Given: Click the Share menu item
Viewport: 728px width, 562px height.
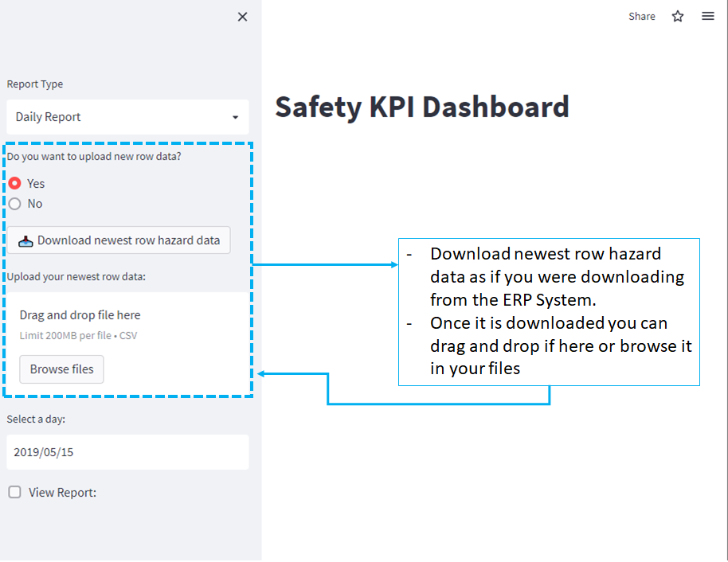Looking at the screenshot, I should 641,16.
